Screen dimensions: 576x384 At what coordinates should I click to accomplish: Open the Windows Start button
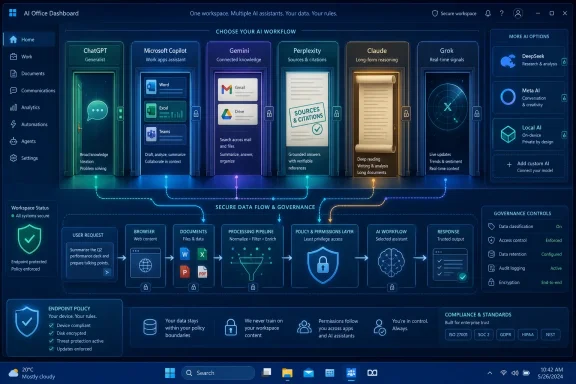[170, 373]
